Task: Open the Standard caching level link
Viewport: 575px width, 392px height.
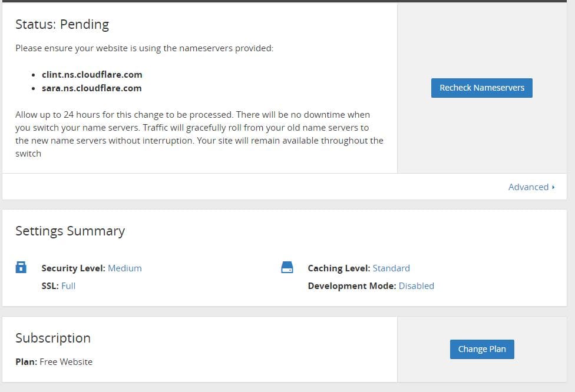Action: (391, 268)
